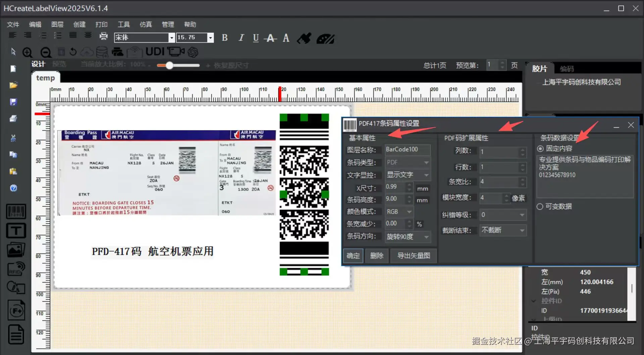Click the fixed content text area
The image size is (644, 355).
(585, 176)
